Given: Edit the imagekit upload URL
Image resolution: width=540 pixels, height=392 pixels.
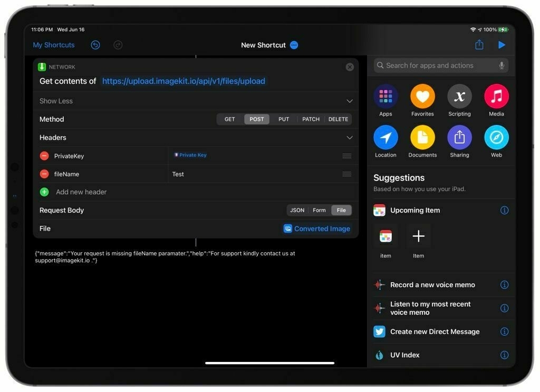Looking at the screenshot, I should [x=184, y=81].
